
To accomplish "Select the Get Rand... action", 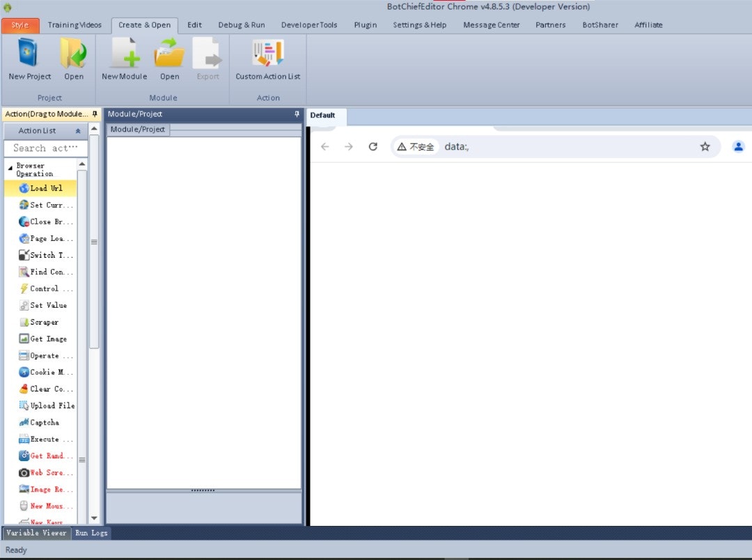I will coord(45,456).
